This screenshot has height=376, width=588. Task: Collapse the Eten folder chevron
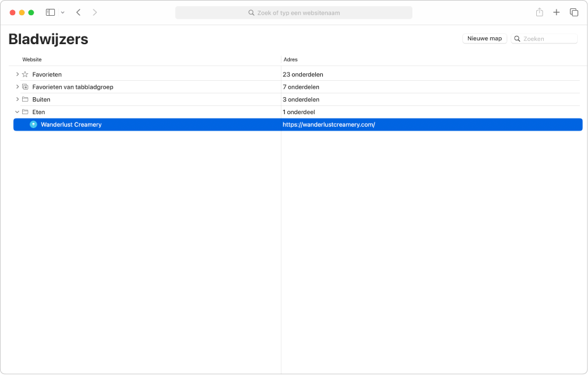click(x=17, y=112)
